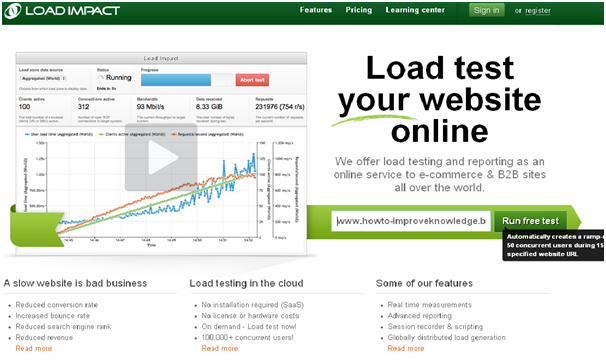Click the Run free test button

click(x=530, y=221)
